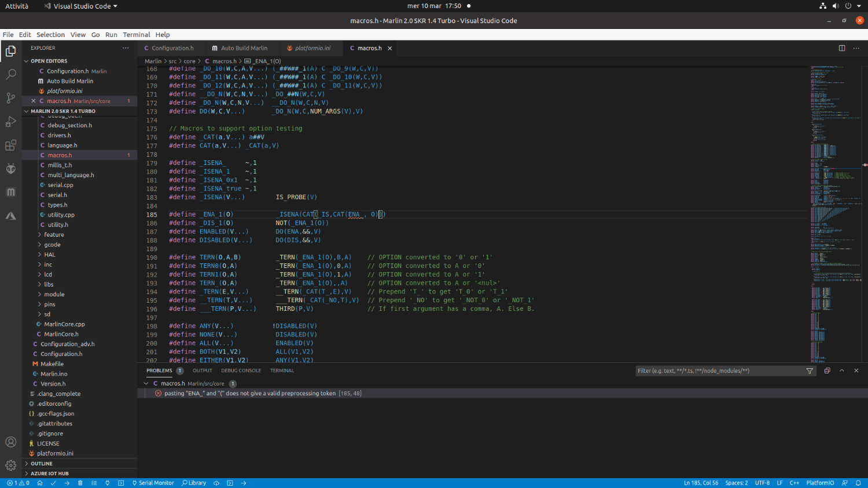
Task: Open Explorer panel ellipsis menu
Action: [126, 48]
